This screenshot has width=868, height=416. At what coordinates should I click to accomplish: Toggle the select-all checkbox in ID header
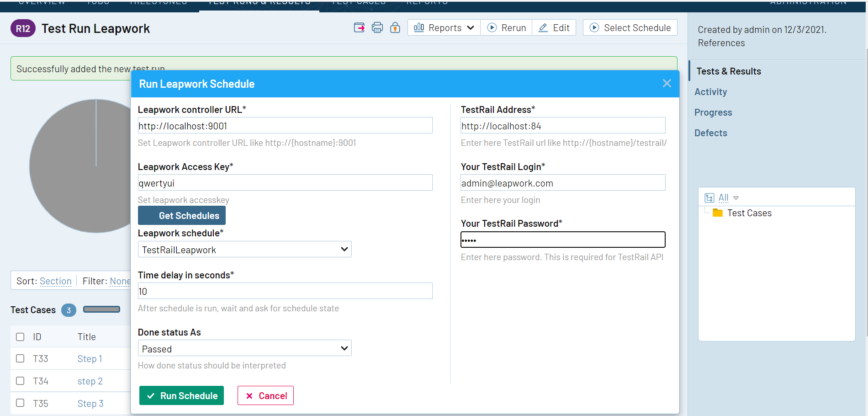20,337
